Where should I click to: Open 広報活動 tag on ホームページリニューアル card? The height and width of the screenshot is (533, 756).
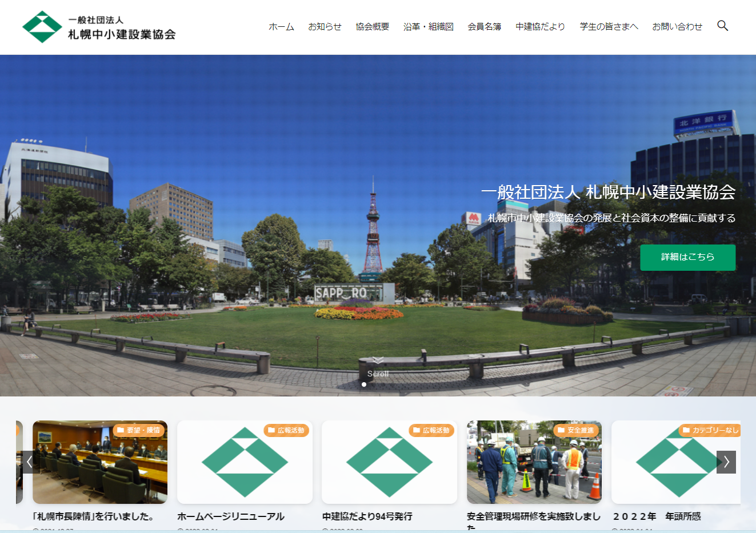286,430
